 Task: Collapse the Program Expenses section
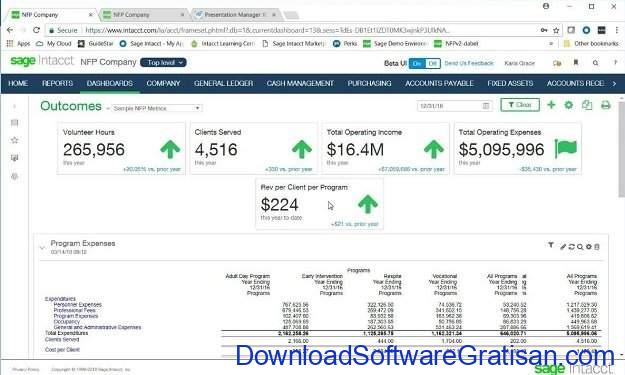pos(42,247)
